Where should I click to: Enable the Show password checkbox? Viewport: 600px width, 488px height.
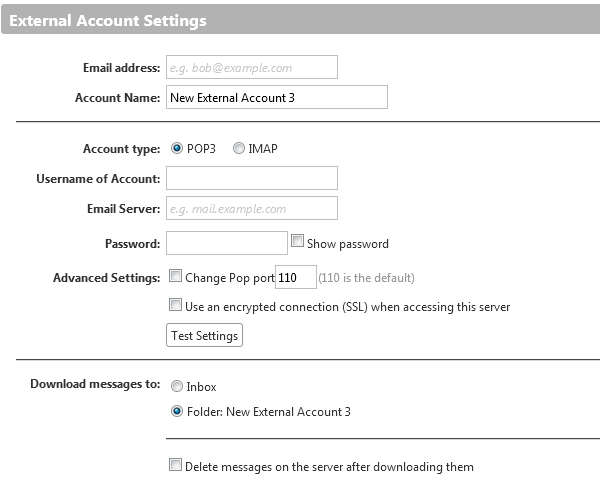click(x=297, y=241)
